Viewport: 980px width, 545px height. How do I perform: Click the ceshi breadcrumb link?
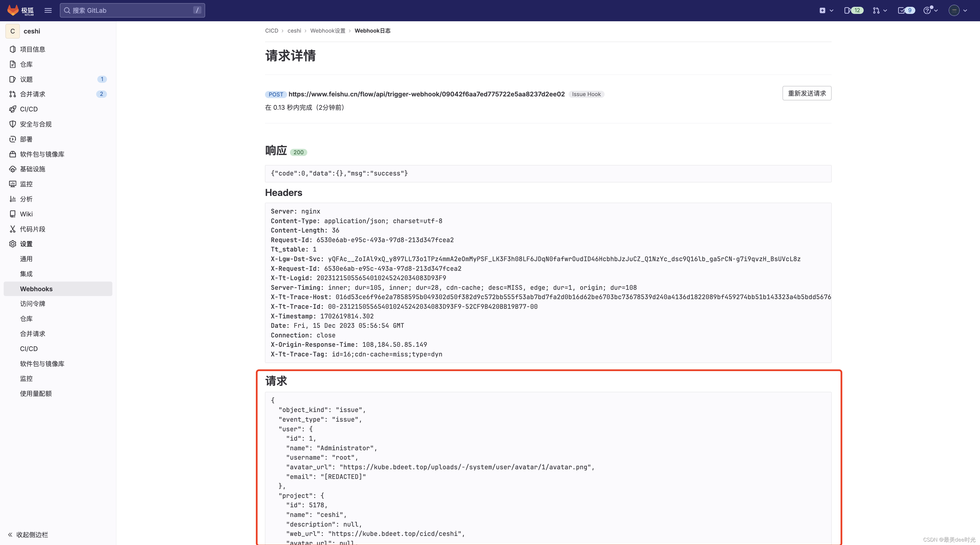[294, 31]
